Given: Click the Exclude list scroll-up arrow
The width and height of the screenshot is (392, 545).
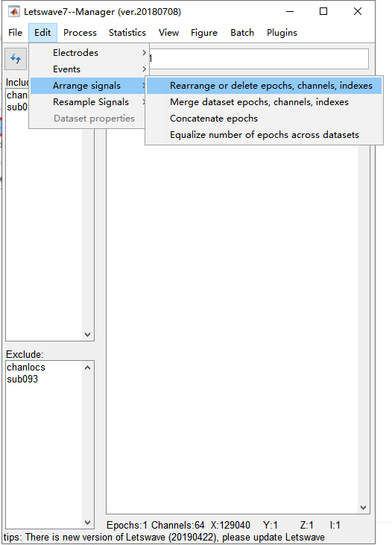Looking at the screenshot, I should pyautogui.click(x=88, y=368).
